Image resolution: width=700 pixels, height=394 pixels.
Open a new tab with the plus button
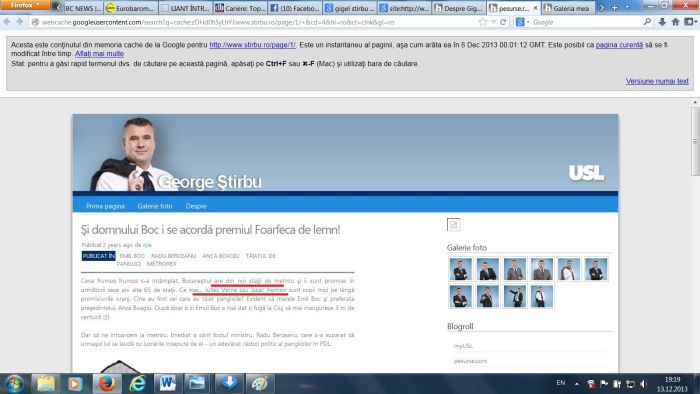pyautogui.click(x=614, y=8)
